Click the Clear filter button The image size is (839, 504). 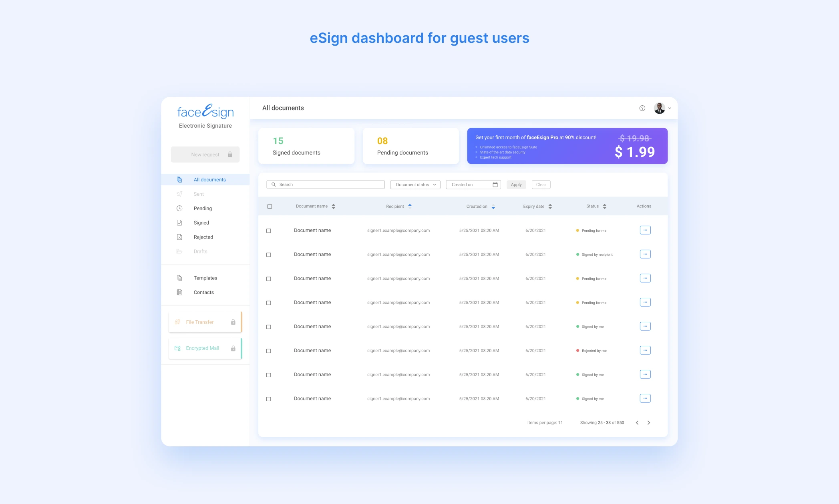pos(541,185)
